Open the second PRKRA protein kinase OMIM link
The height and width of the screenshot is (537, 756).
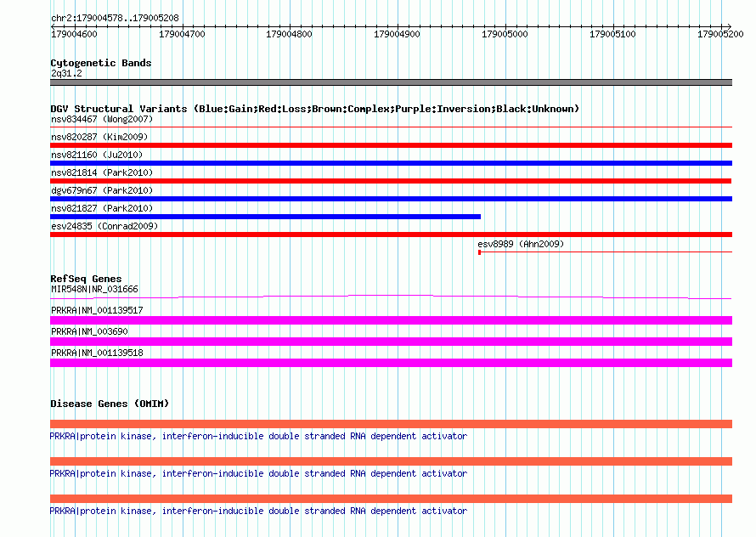pos(258,474)
